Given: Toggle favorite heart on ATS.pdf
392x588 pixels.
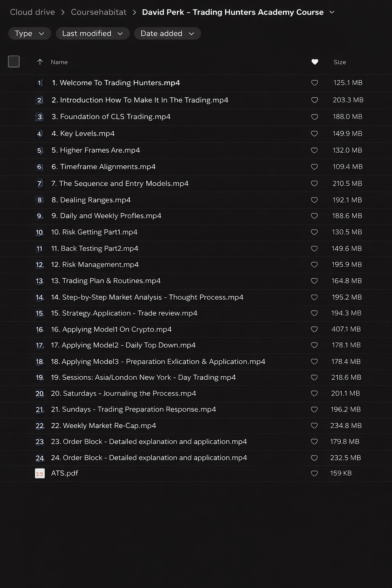Looking at the screenshot, I should point(314,474).
